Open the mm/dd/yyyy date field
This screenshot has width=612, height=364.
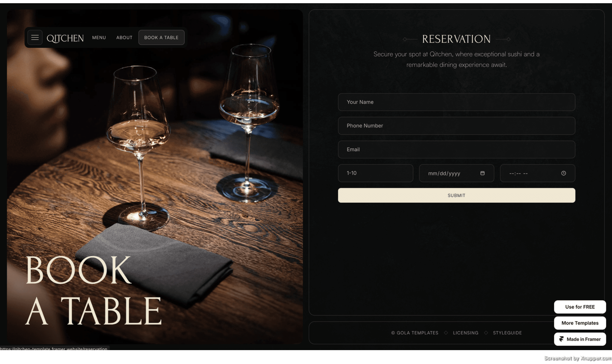tap(456, 173)
